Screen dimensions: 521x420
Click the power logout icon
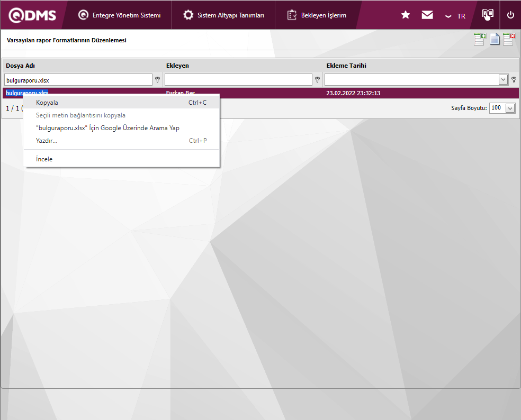tap(510, 15)
